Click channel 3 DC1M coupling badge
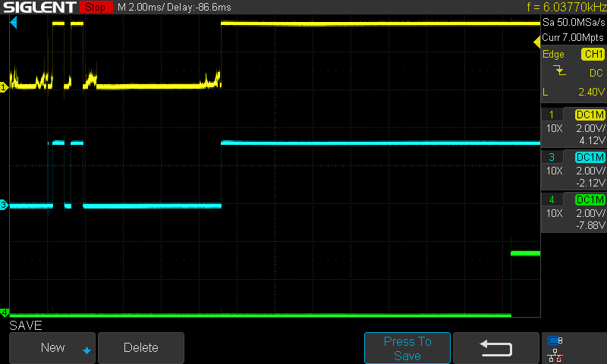Screen dimensions: 607x364 [590, 157]
